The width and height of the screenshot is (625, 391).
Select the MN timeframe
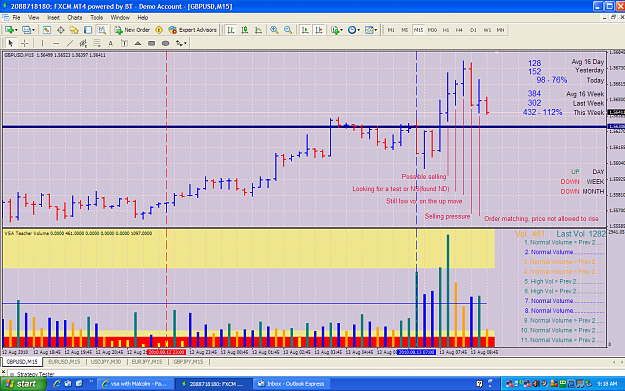point(500,30)
